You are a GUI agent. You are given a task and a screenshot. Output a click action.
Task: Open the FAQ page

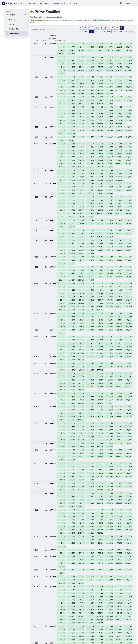click(x=75, y=3)
